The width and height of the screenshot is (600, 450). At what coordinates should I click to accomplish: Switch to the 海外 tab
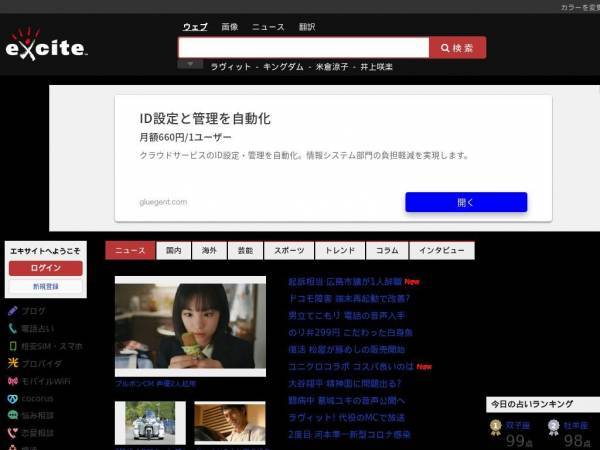[209, 251]
